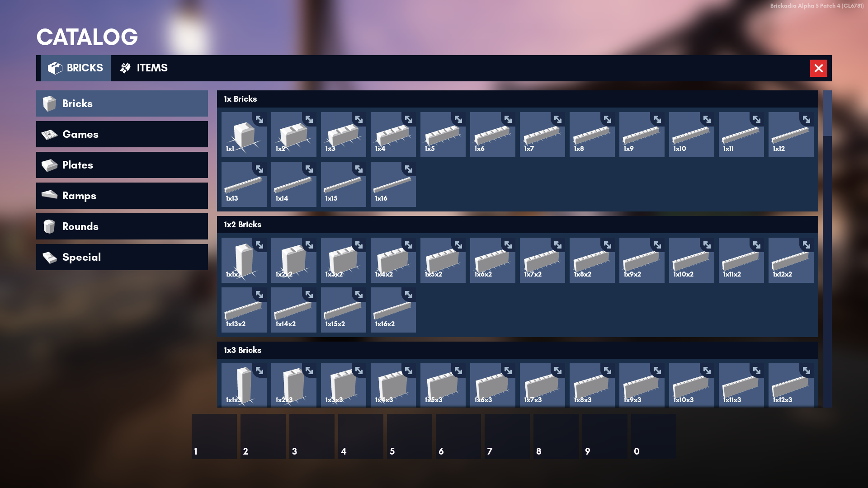Show the Special bricks category
This screenshot has width=868, height=488.
tap(122, 257)
